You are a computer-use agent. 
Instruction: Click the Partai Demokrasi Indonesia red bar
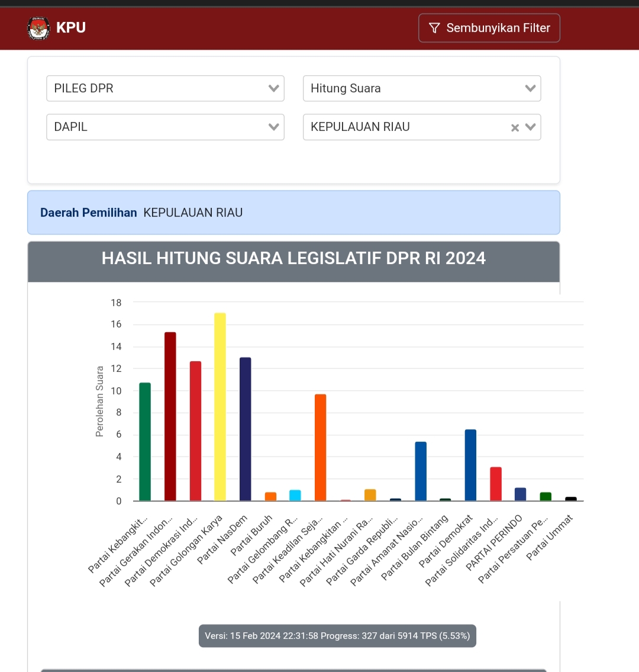[195, 430]
